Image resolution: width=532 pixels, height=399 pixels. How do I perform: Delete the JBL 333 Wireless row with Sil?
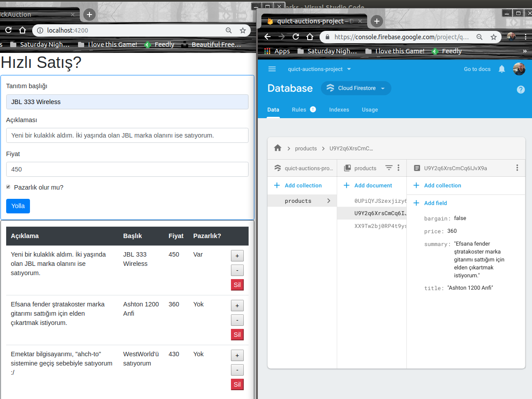[x=237, y=285]
